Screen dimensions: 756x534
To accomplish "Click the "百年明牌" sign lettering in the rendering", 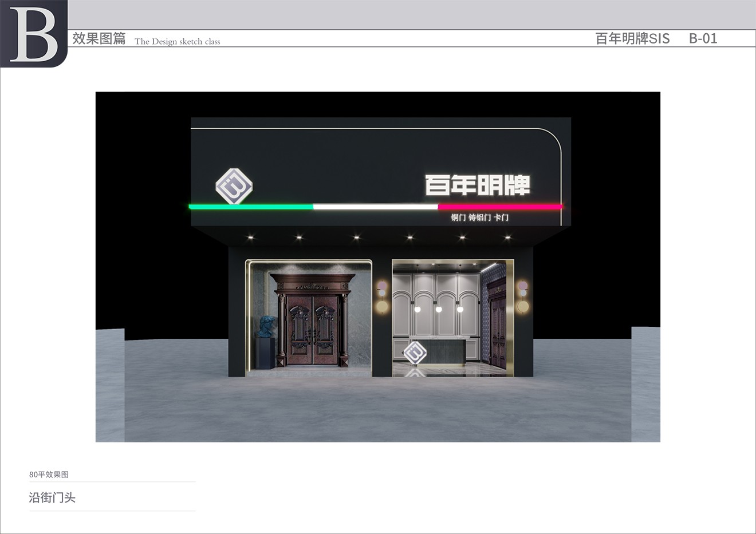I will click(477, 185).
